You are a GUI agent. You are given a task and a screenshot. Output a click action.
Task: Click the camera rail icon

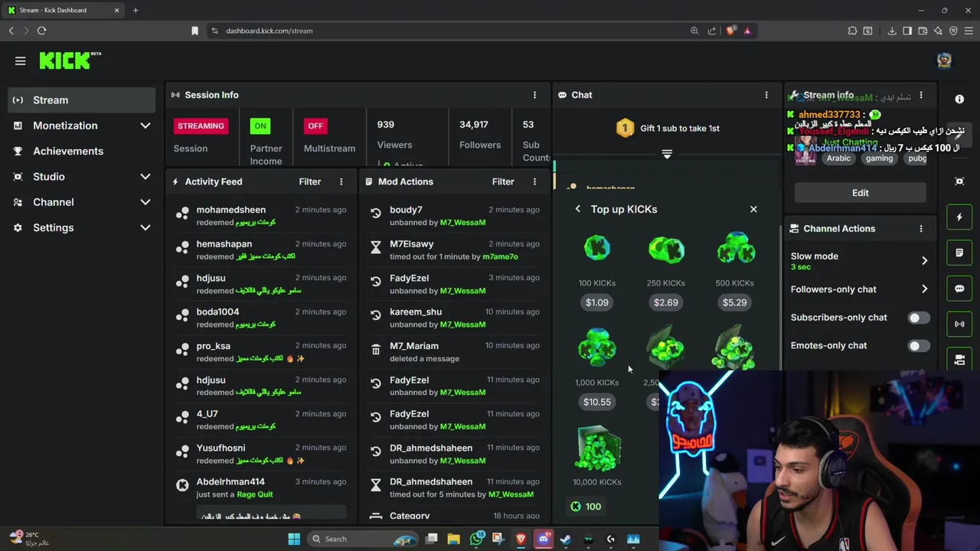pos(959,359)
